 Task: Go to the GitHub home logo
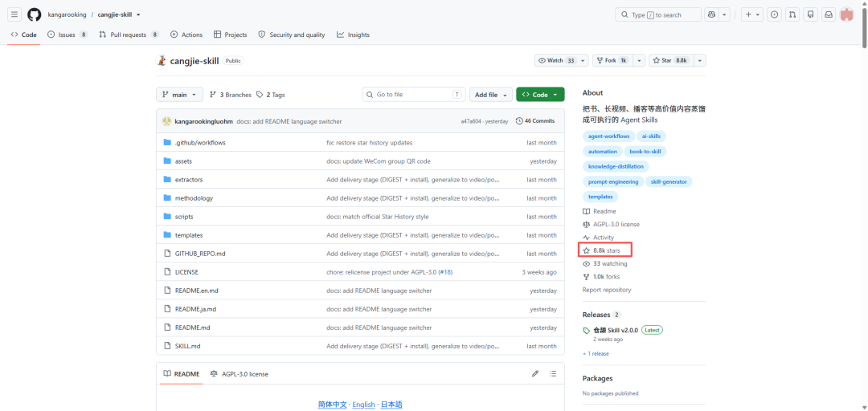(35, 15)
